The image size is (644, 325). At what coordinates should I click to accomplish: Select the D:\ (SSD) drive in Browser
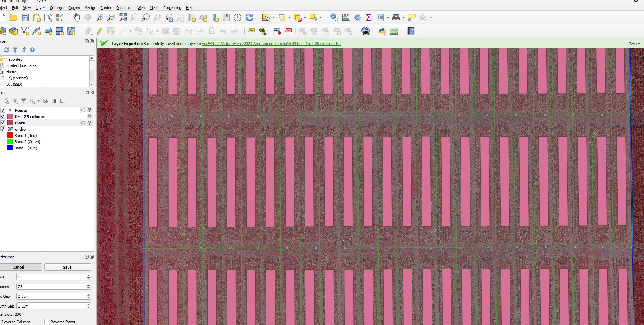(14, 84)
